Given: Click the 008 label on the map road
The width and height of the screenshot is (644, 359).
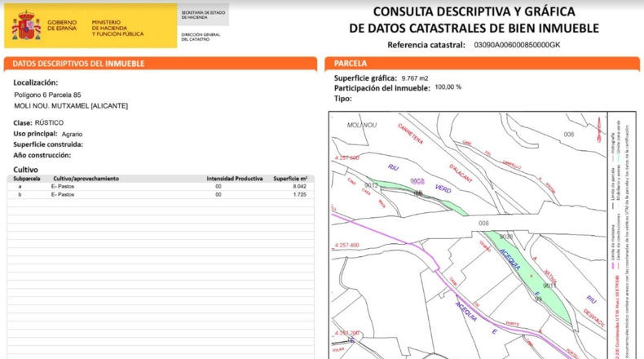Looking at the screenshot, I should click(483, 224).
